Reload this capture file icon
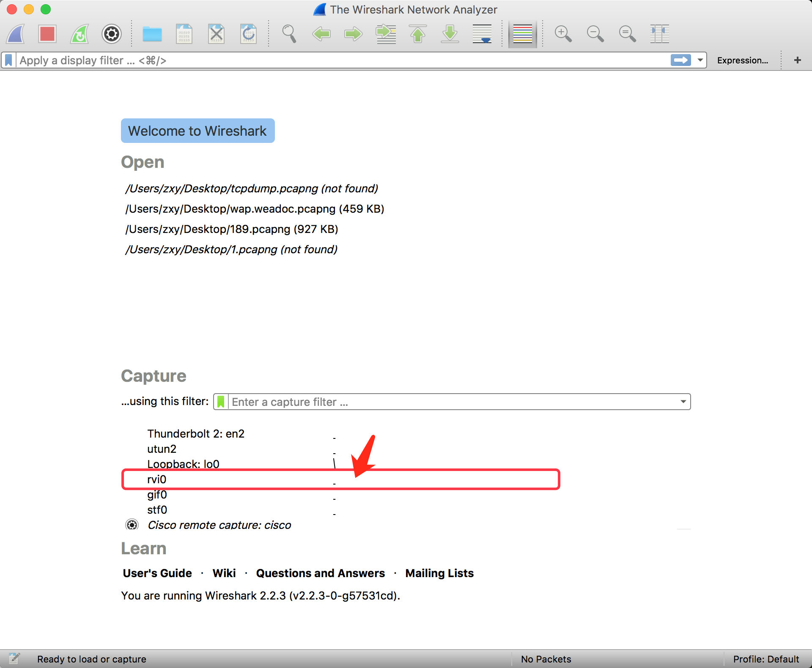This screenshot has height=668, width=812. coord(249,34)
